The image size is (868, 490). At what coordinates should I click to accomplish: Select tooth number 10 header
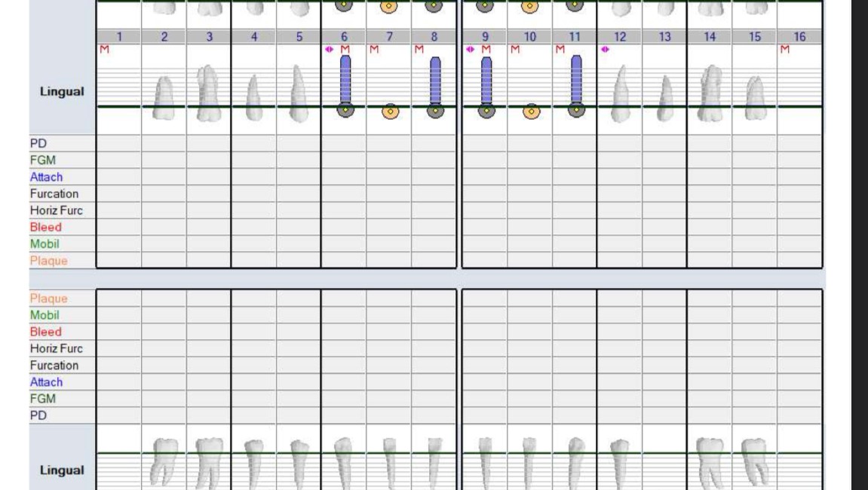coord(529,36)
